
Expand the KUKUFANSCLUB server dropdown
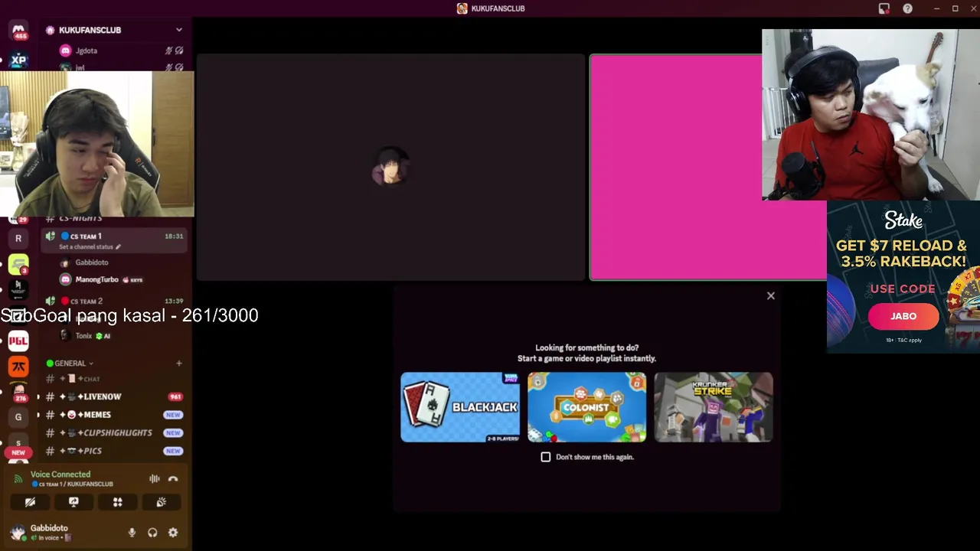click(179, 30)
